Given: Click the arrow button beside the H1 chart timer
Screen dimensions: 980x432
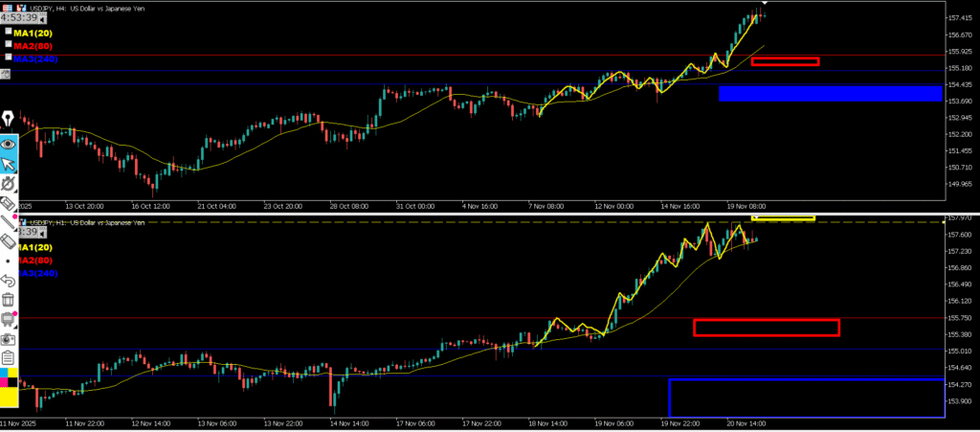Looking at the screenshot, I should 43,233.
